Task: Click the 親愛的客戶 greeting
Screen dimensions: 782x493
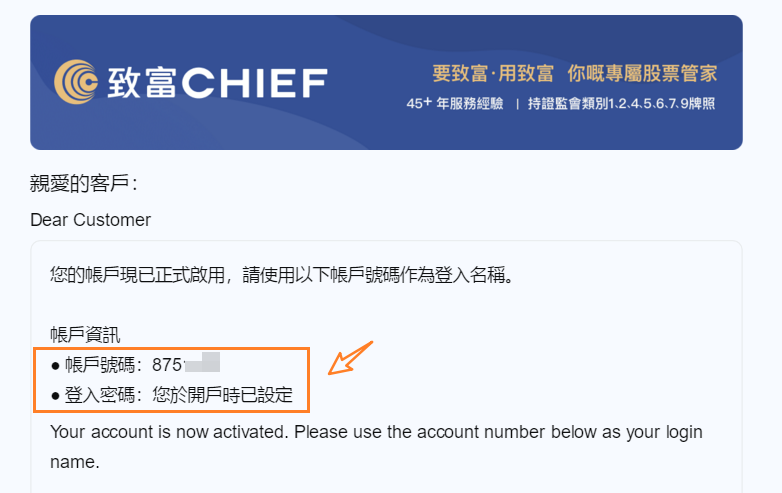Action: click(x=84, y=184)
